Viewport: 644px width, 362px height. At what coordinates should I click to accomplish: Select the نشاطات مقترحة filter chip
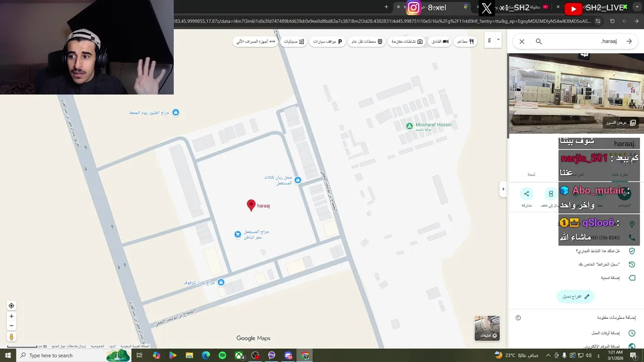pyautogui.click(x=407, y=41)
